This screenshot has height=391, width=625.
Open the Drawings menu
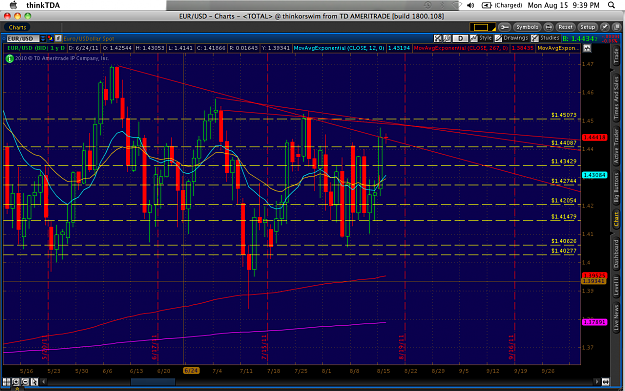pos(511,38)
